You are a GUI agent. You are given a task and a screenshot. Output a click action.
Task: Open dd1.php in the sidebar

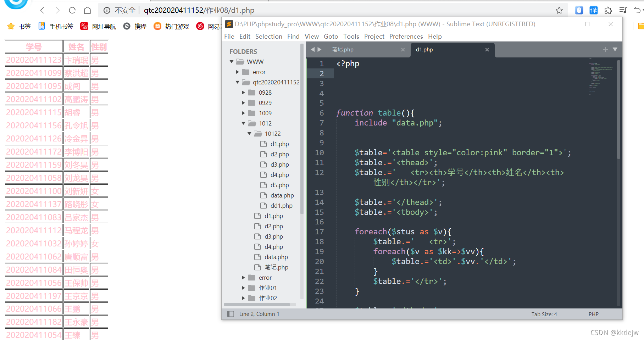tap(281, 206)
